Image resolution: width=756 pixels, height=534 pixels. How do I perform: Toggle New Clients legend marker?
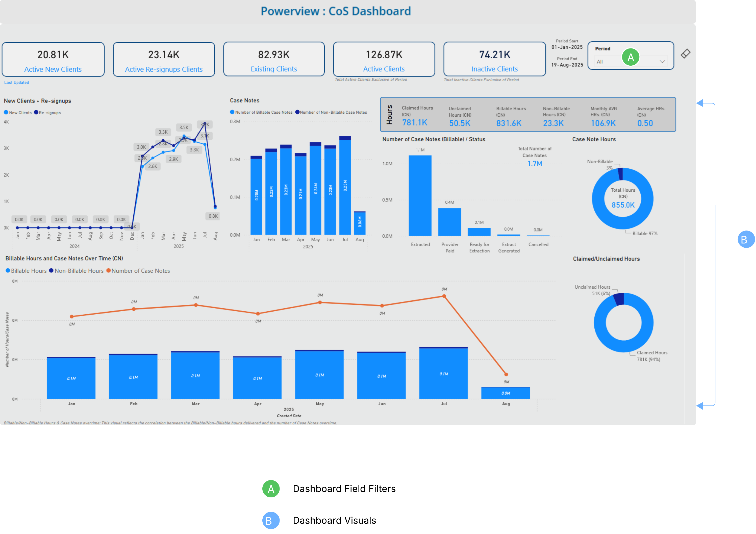tap(6, 112)
